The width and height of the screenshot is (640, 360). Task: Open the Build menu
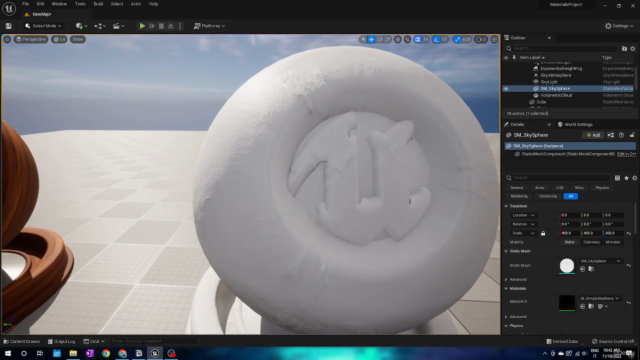98,4
